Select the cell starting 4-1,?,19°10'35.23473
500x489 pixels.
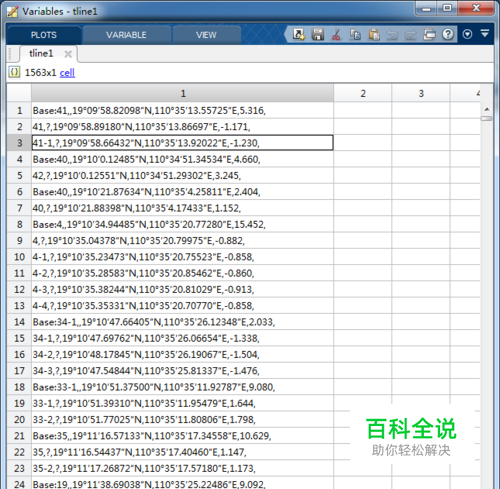click(183, 257)
